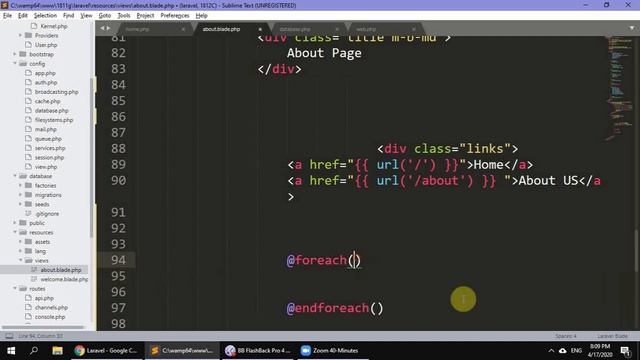This screenshot has width=640, height=360.
Task: Open mail.php file
Action: pyautogui.click(x=45, y=129)
